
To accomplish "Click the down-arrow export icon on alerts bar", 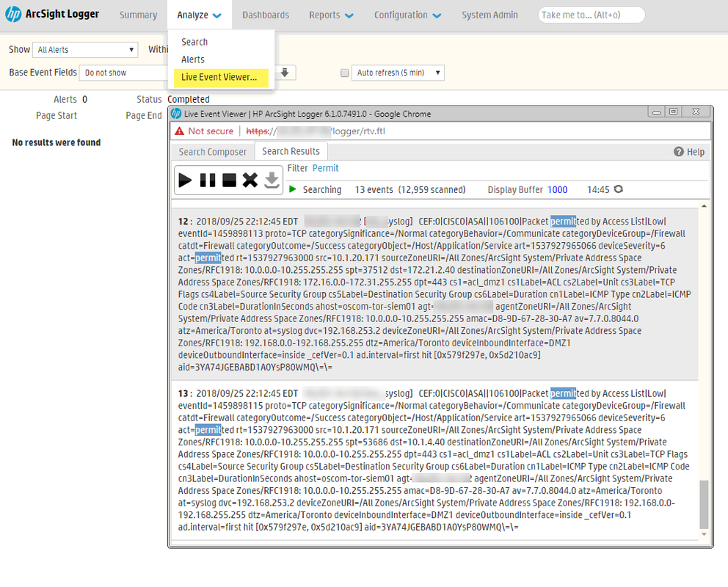I will (x=285, y=73).
